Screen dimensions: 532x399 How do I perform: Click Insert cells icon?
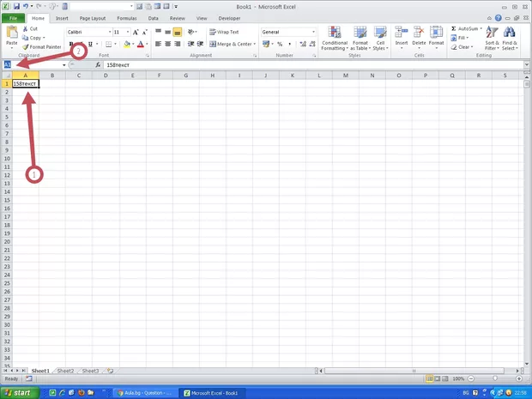(402, 33)
